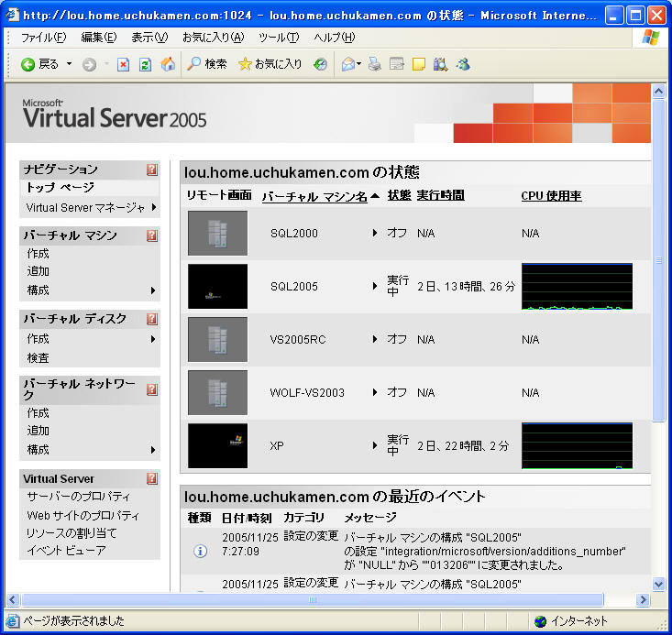The height and width of the screenshot is (635, 672).
Task: Open the ファイル(F) menu
Action: click(44, 38)
